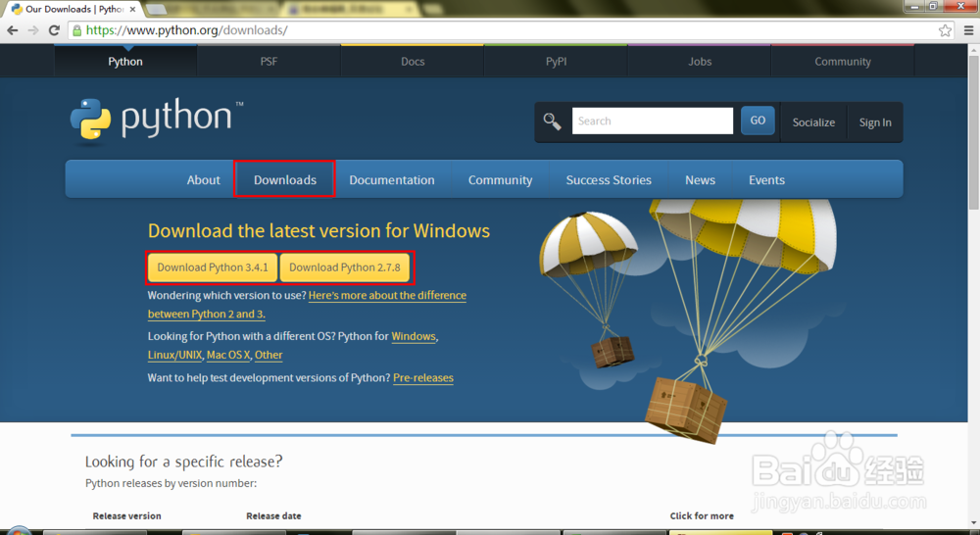Screen dimensions: 980x535
Task: Click the scrollbar up arrow
Action: point(973,49)
